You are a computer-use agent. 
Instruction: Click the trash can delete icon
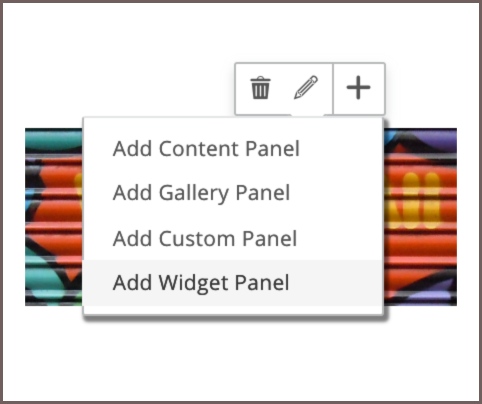(x=260, y=88)
